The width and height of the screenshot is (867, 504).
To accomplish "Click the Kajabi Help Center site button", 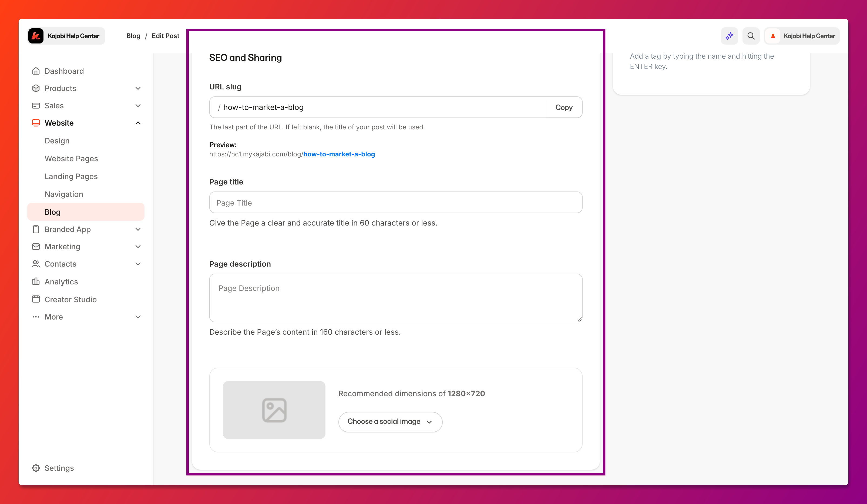I will coord(66,36).
